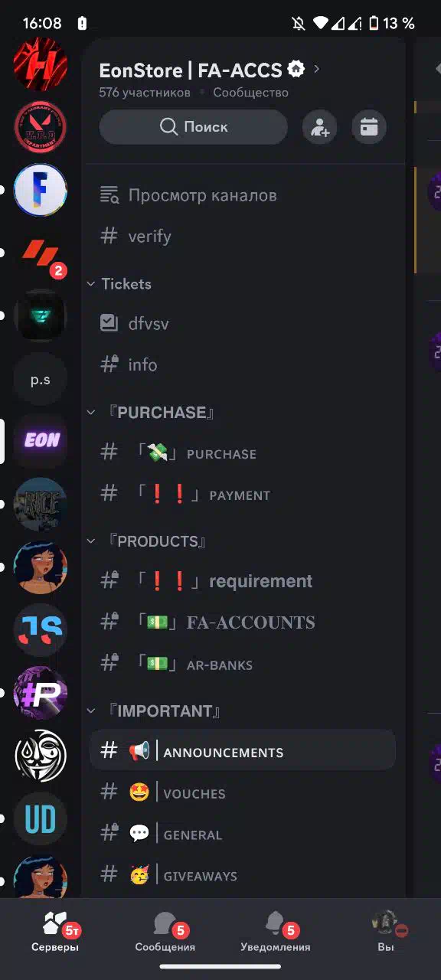
Task: Select the p.s server icon
Action: [x=41, y=378]
